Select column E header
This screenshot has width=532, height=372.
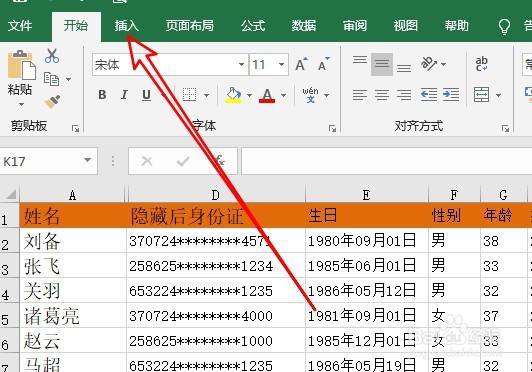click(366, 194)
